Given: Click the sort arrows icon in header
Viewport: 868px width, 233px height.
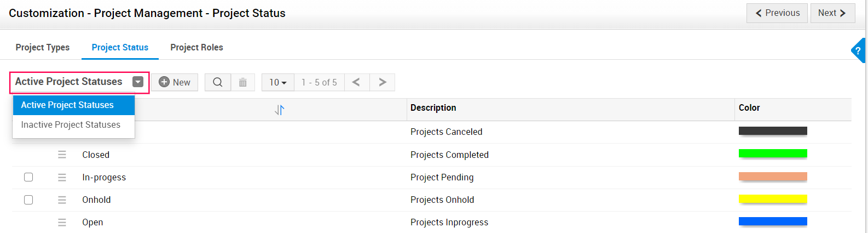Looking at the screenshot, I should pos(279,110).
